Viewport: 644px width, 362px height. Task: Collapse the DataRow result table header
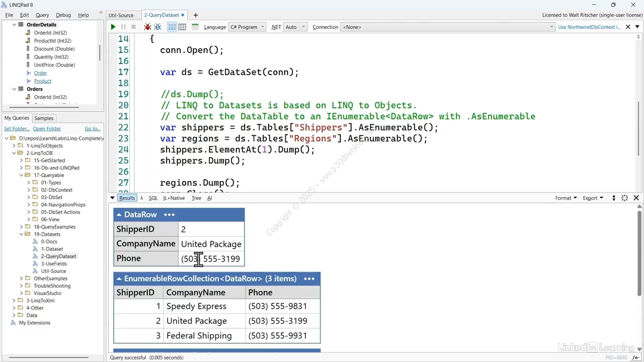coord(119,215)
